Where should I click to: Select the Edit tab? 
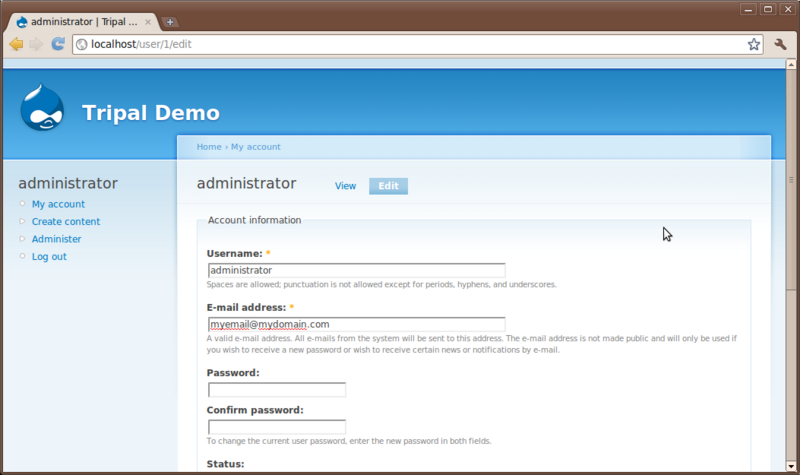point(388,186)
